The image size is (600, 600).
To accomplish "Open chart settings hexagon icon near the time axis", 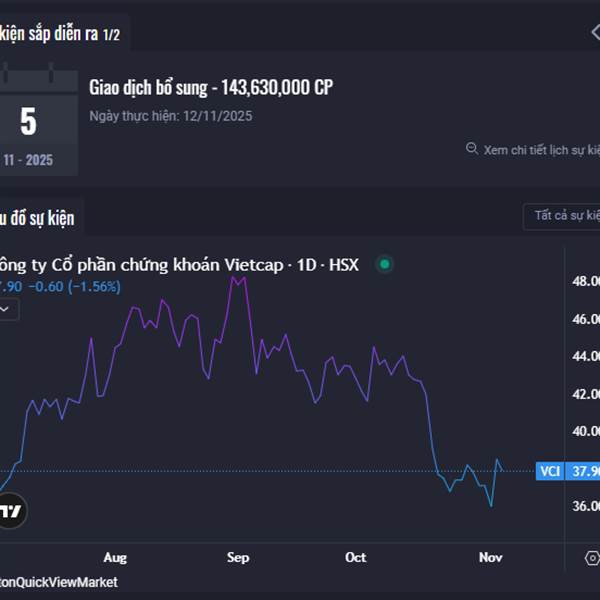I will click(x=592, y=558).
